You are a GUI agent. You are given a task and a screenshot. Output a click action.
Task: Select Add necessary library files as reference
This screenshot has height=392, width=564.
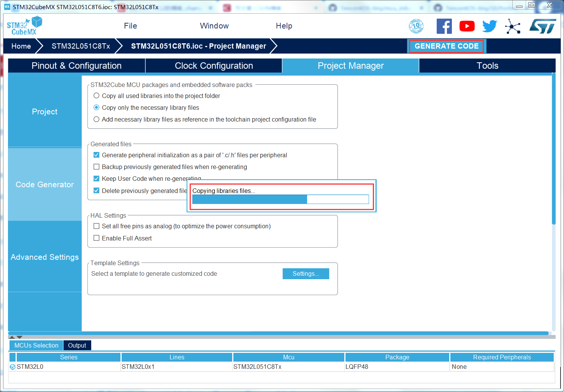coord(97,119)
